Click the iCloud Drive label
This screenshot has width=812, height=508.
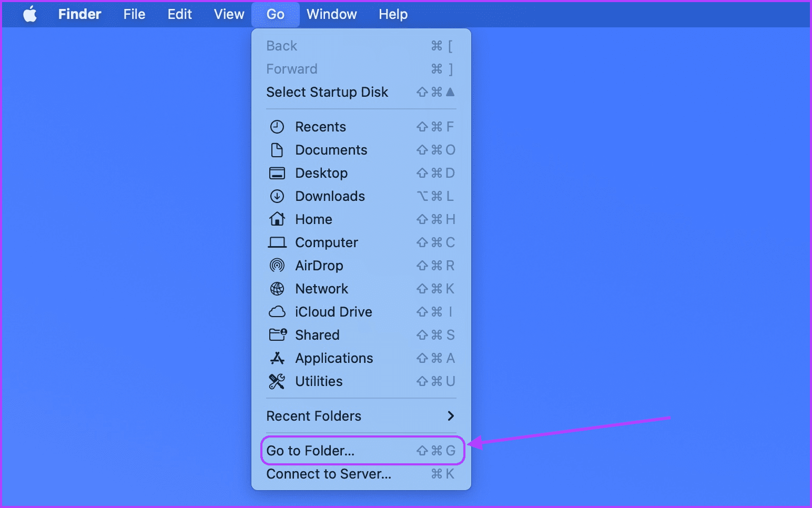333,312
